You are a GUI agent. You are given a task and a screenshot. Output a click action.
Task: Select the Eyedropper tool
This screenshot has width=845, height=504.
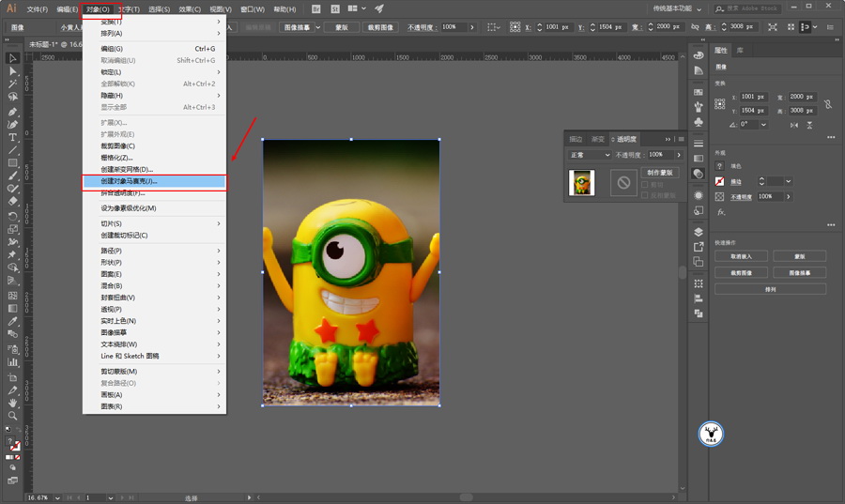pos(13,321)
